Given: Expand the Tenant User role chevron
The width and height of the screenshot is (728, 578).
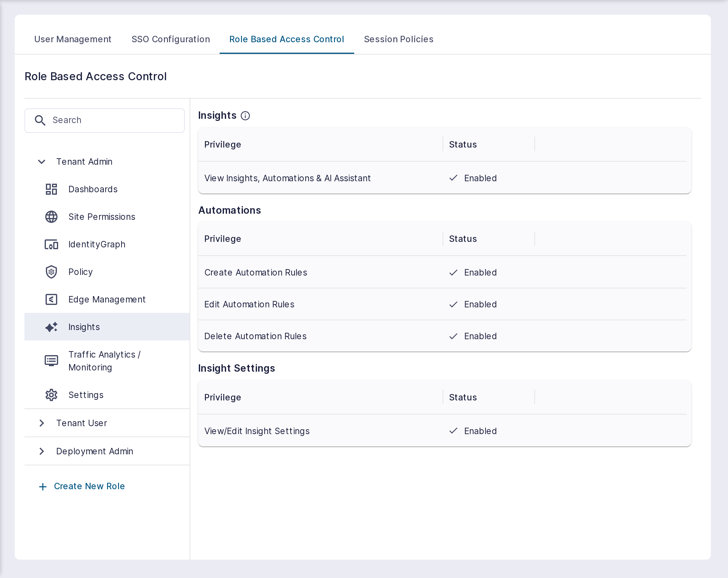Looking at the screenshot, I should click(42, 423).
